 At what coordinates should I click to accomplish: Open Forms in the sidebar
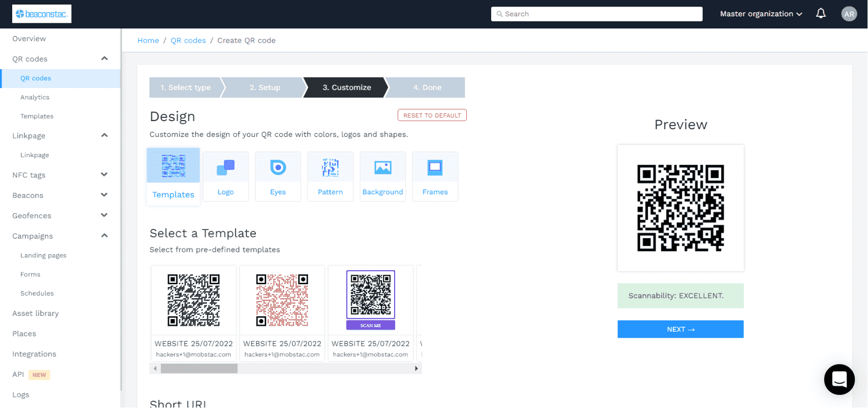coord(30,274)
